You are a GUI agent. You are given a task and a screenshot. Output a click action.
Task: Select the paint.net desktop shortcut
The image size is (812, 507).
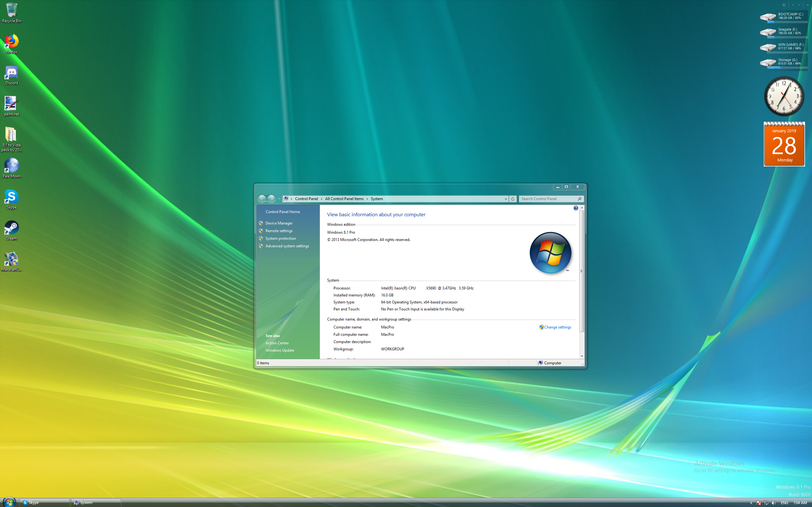(x=11, y=106)
